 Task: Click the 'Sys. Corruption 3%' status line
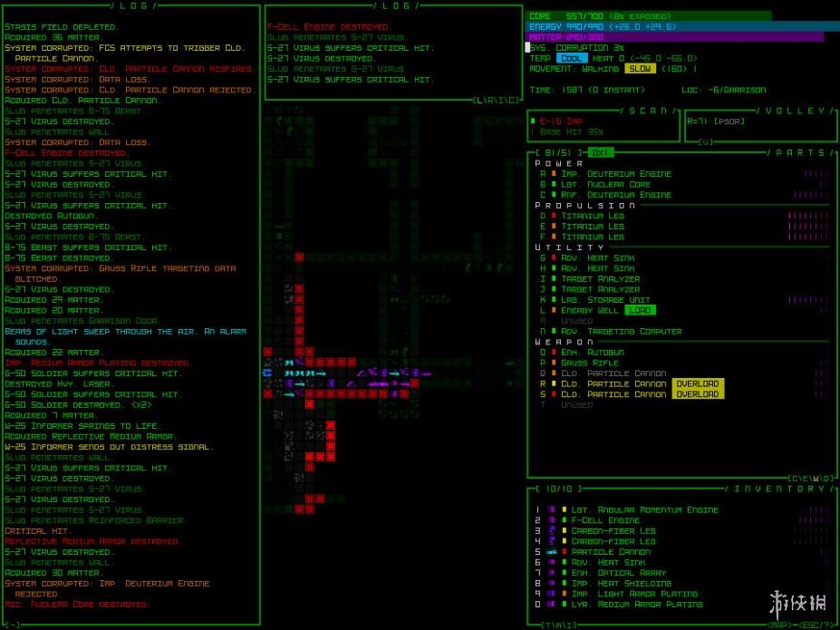click(577, 48)
